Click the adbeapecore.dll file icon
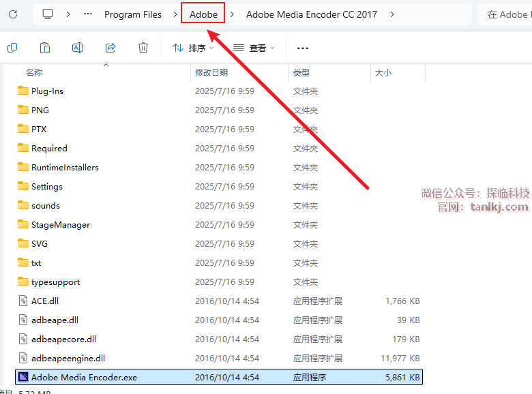Viewport: 532px width, 394px height. tap(23, 339)
